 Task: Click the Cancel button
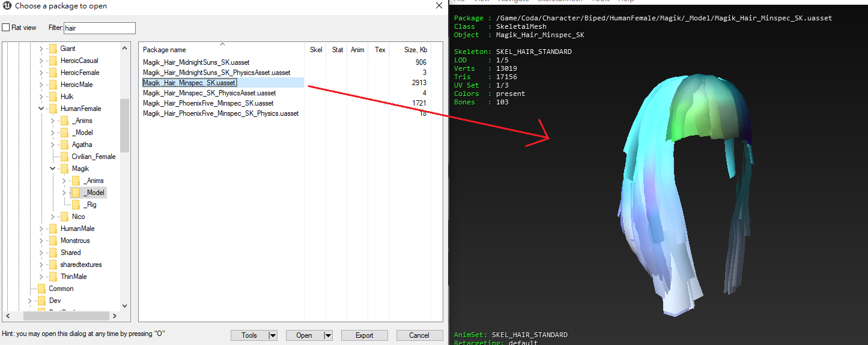click(419, 335)
